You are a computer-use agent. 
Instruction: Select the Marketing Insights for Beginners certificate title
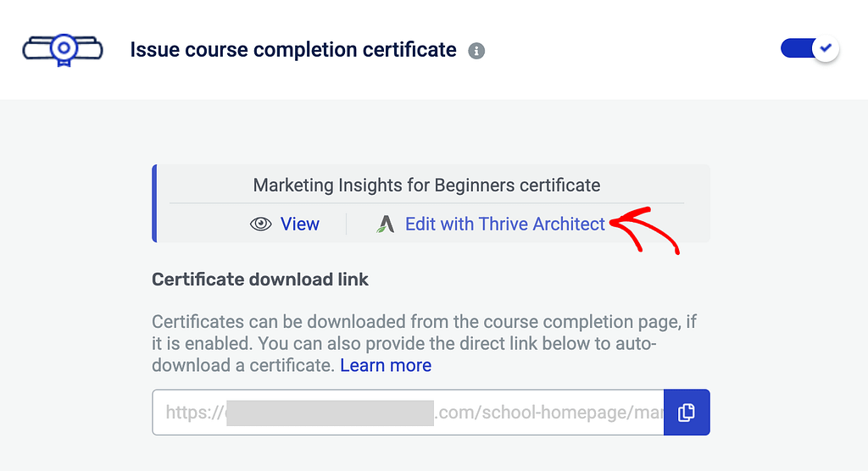pyautogui.click(x=426, y=185)
